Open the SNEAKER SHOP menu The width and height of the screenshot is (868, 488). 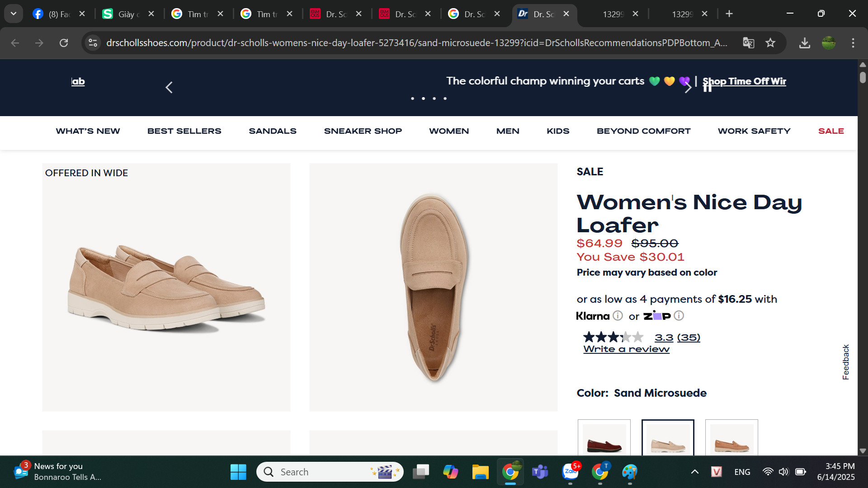point(363,131)
